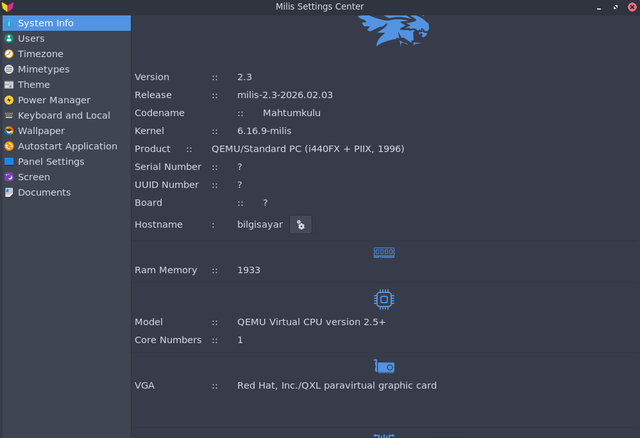640x438 pixels.
Task: Open the Mimetypes settings page
Action: point(43,69)
